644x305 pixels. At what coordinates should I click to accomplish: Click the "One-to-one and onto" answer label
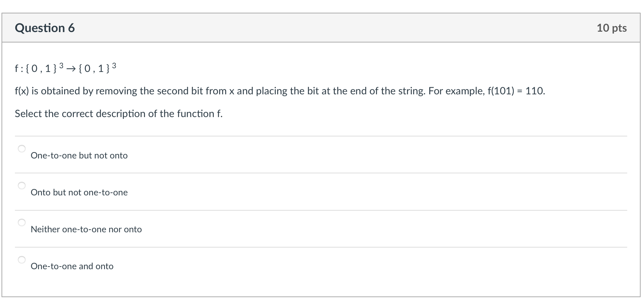tap(72, 266)
